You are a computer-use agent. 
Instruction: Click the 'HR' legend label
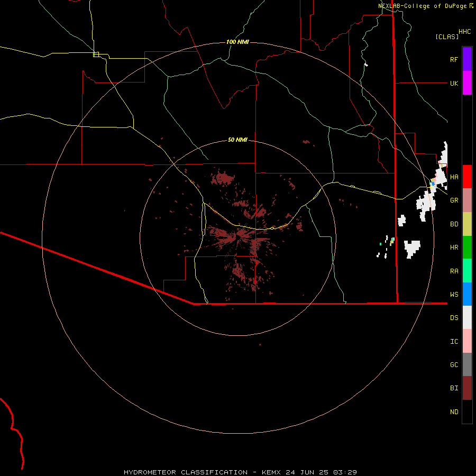[x=454, y=248]
